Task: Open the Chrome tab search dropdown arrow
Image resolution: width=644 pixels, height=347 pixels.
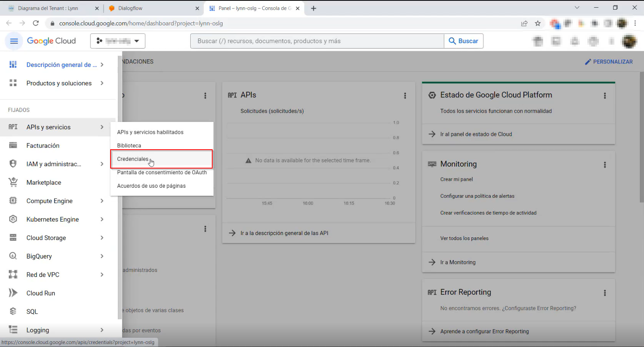Action: (x=577, y=8)
